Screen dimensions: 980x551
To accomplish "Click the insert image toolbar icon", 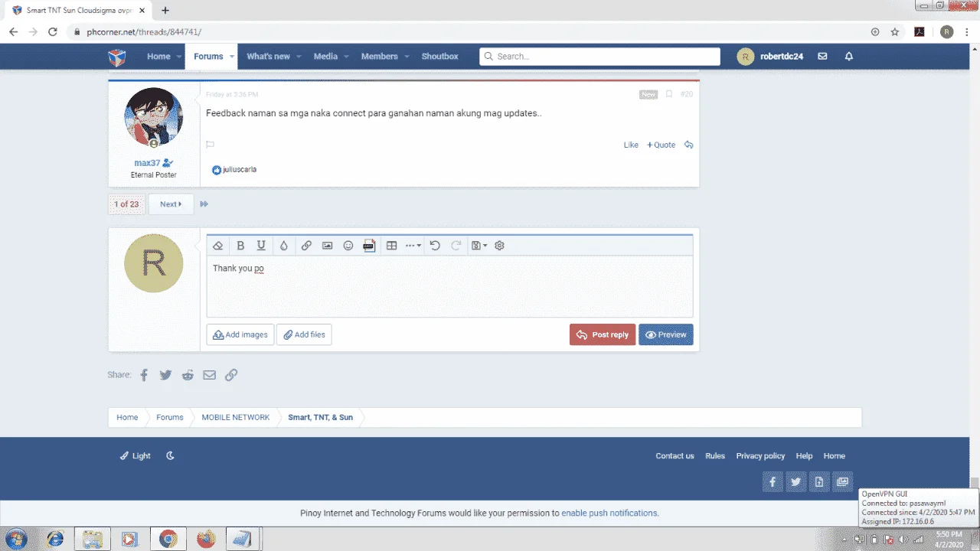I will (327, 246).
